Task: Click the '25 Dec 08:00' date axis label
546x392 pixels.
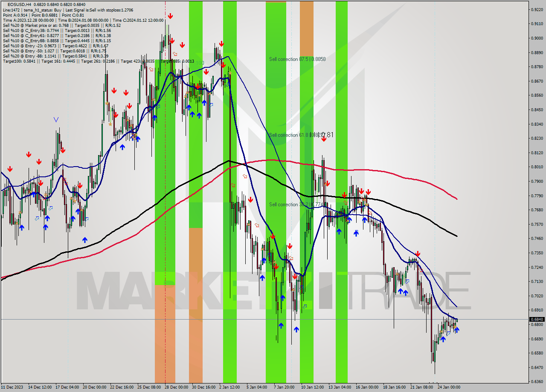Action: [149, 387]
